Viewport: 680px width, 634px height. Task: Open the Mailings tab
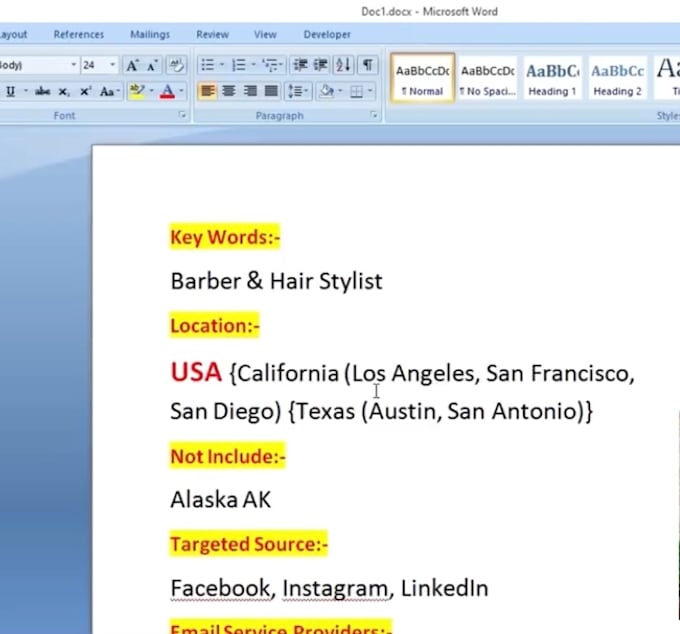tap(150, 34)
